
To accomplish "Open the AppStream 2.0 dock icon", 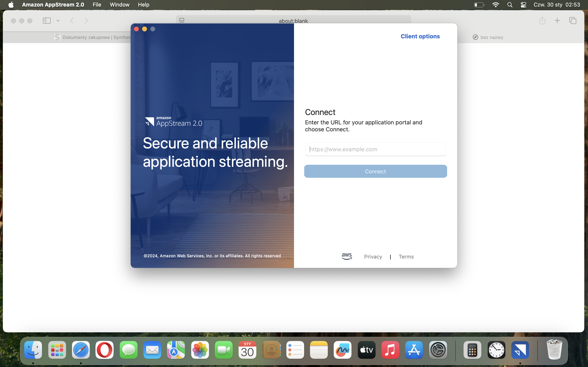I will click(520, 350).
